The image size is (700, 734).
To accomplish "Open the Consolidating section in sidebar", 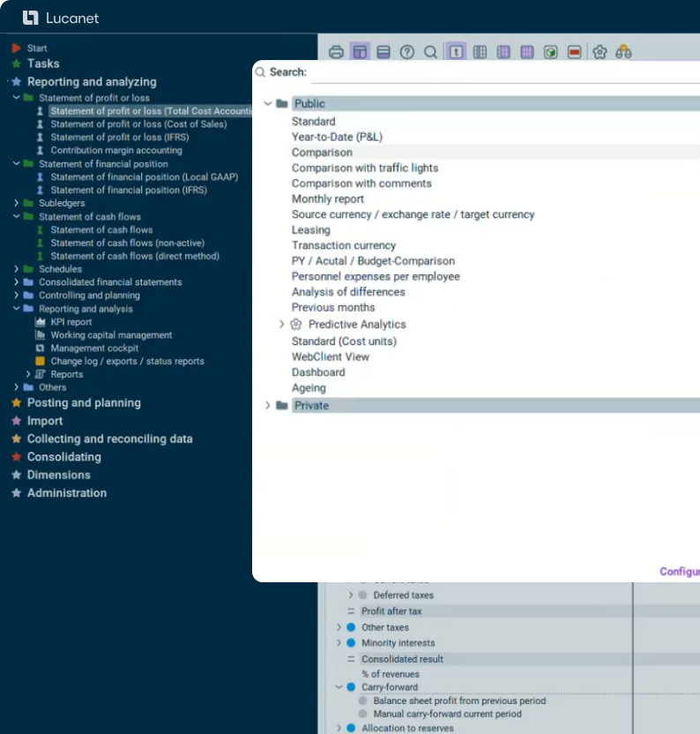I will click(63, 457).
